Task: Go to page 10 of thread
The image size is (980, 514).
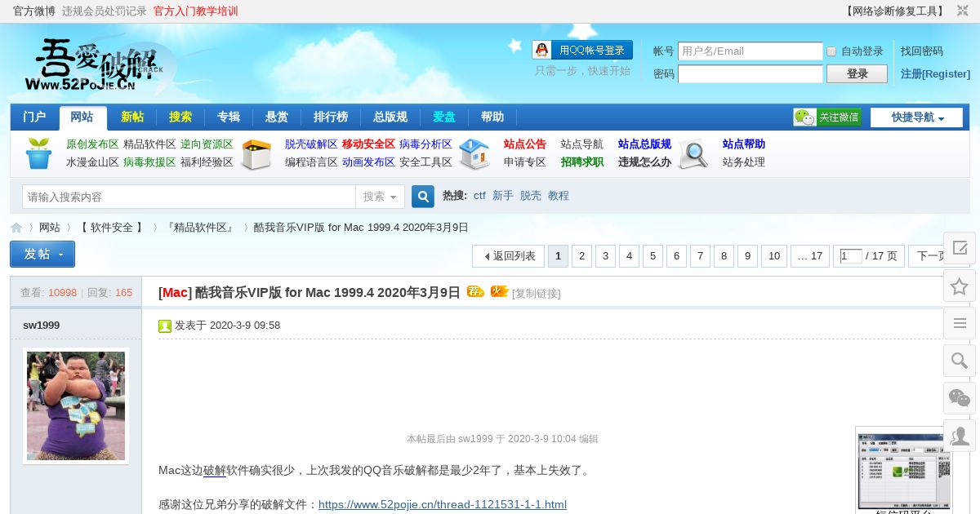Action: [774, 256]
